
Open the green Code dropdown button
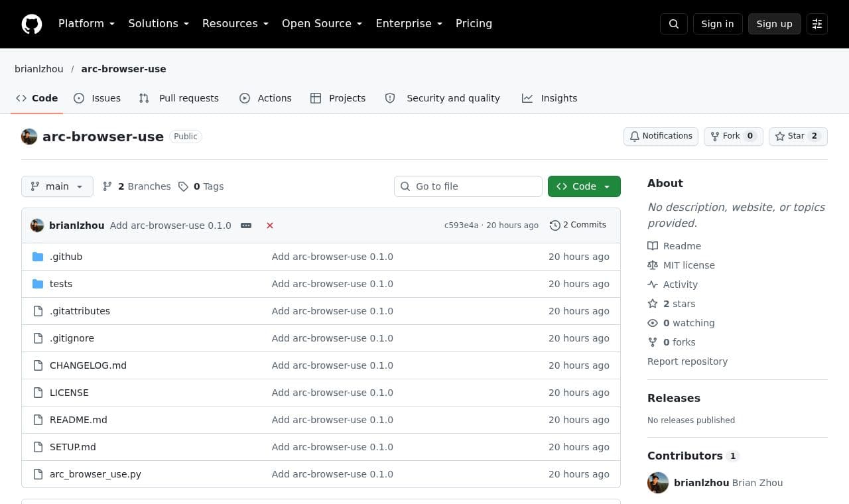click(x=584, y=186)
